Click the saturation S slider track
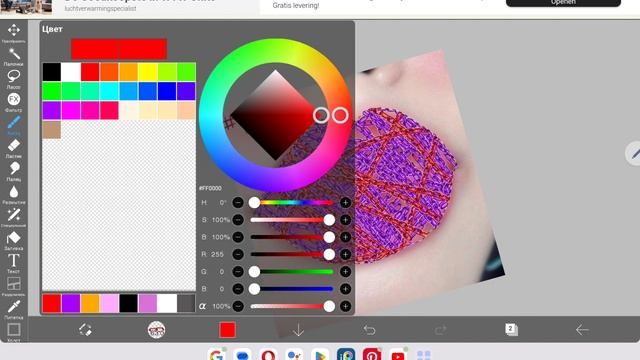This screenshot has height=360, width=640. tap(292, 220)
